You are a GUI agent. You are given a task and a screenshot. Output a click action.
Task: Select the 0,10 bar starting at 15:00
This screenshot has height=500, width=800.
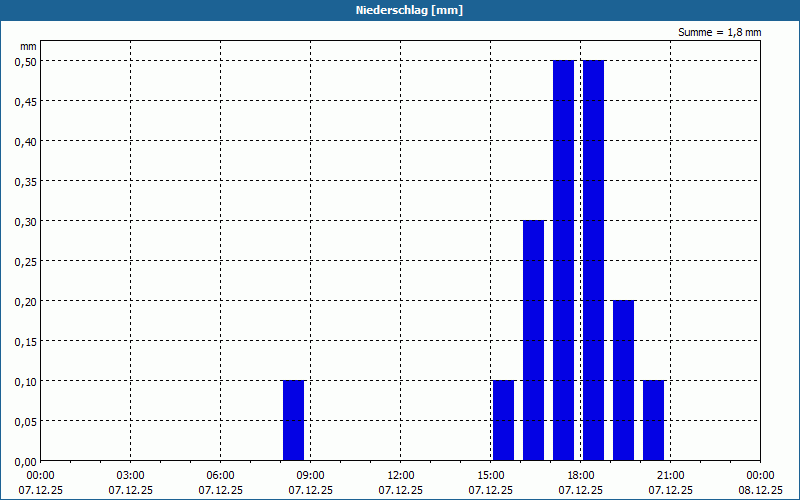(x=504, y=420)
